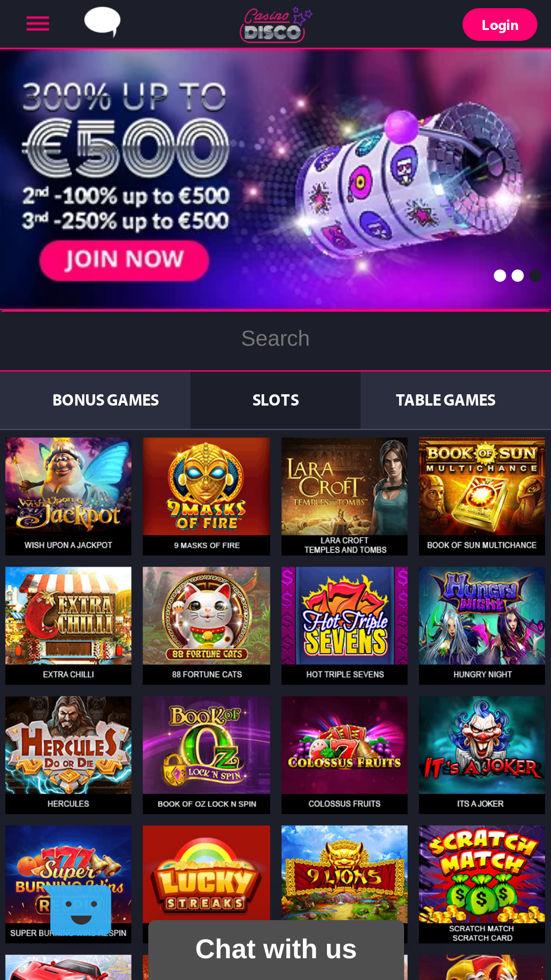Click the Join Now banner button
This screenshot has width=551, height=980.
pos(124,260)
